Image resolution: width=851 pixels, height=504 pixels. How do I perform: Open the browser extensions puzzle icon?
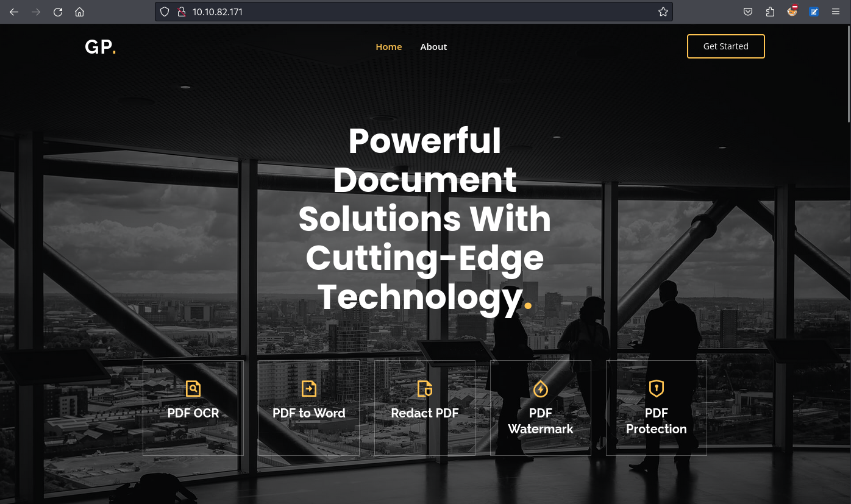[x=770, y=12]
